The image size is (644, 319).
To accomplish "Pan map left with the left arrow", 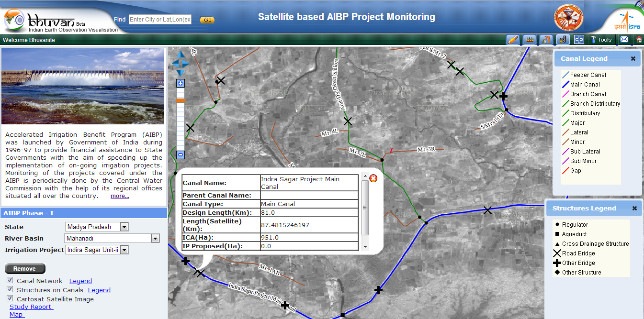I will point(175,63).
